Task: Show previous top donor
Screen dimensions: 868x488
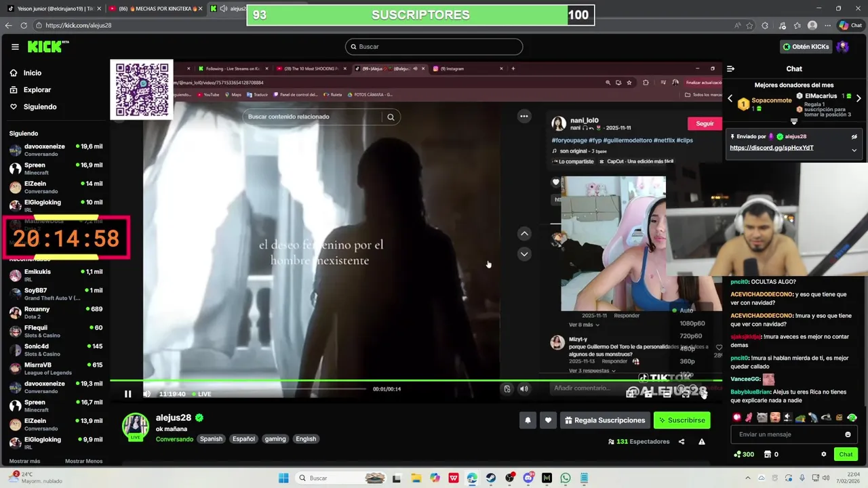Action: [730, 98]
